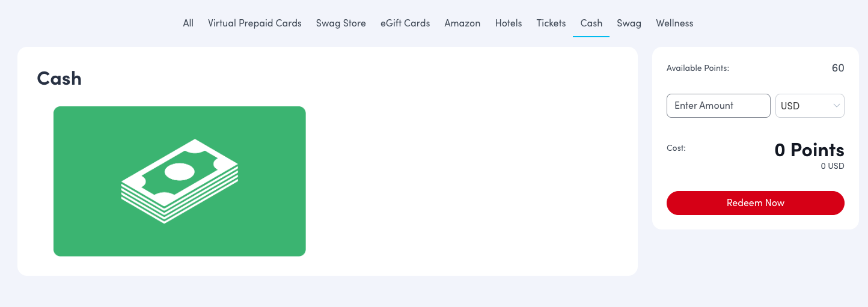Click the Cash section heading

pyautogui.click(x=59, y=78)
